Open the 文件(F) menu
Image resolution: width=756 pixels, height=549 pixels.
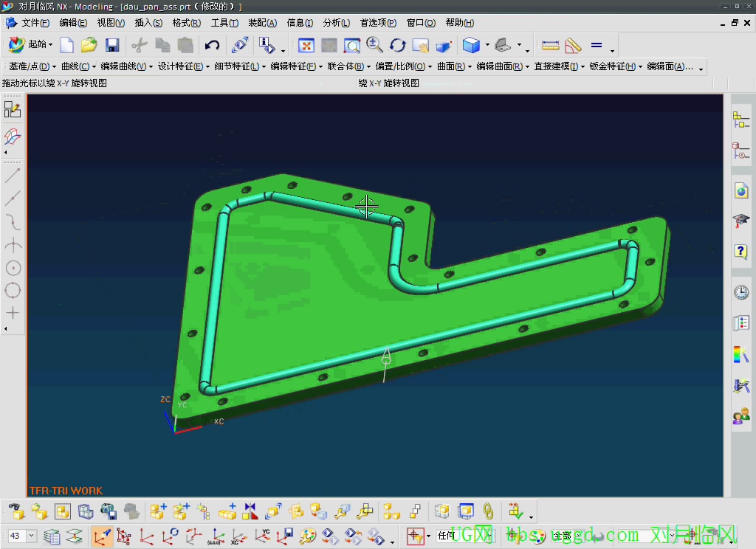(35, 23)
